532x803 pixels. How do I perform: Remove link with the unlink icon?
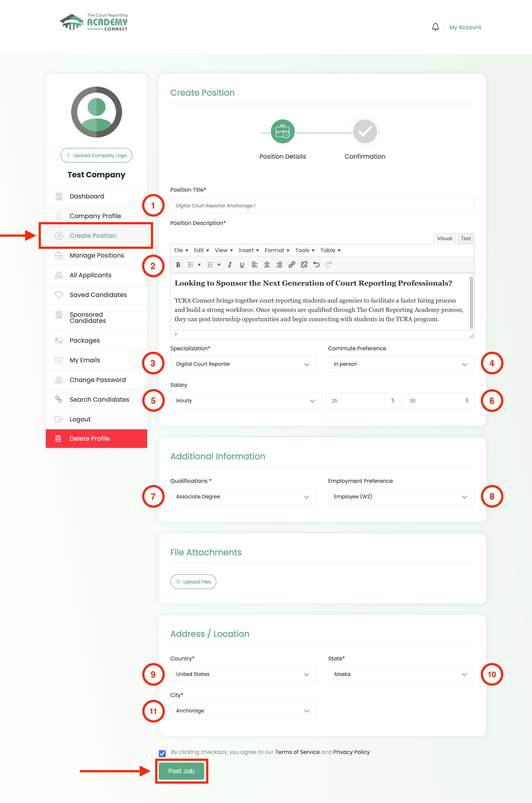[x=304, y=265]
